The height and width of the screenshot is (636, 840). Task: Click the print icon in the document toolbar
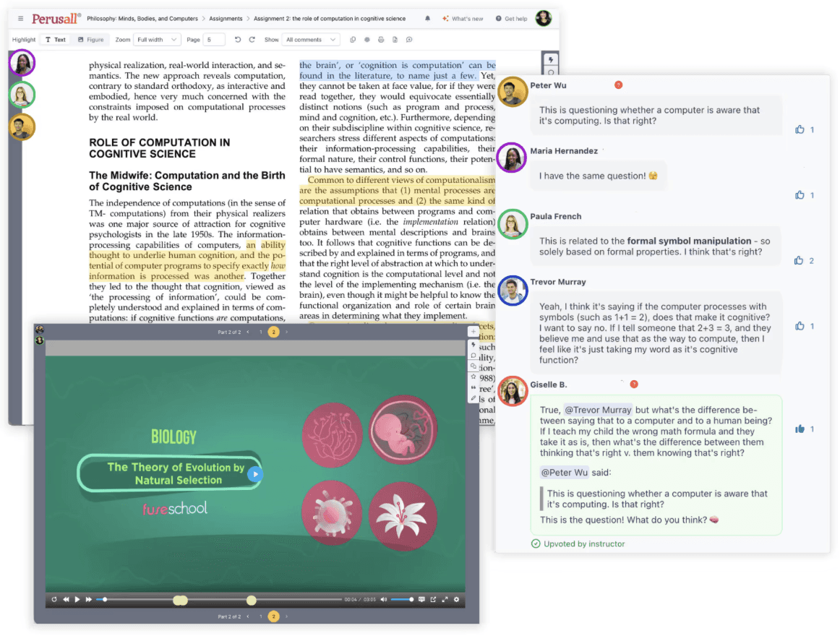(x=381, y=40)
